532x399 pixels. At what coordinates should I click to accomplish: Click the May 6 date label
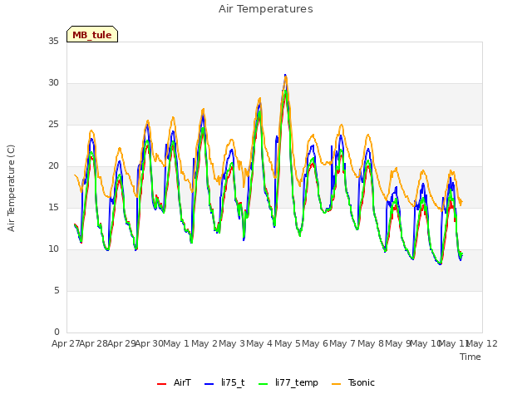pos(315,343)
